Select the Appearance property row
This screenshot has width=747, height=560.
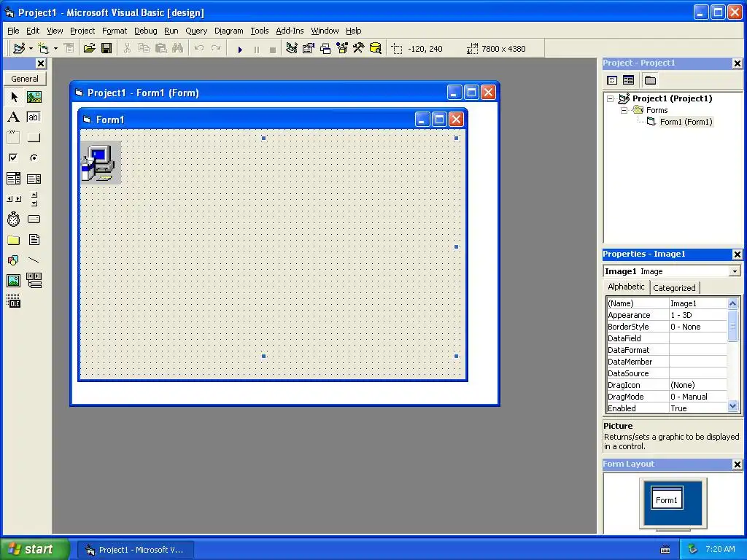(x=667, y=315)
